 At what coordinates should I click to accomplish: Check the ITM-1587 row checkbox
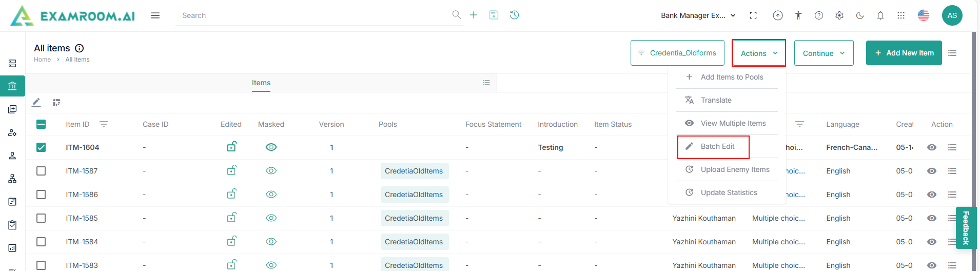[x=41, y=171]
